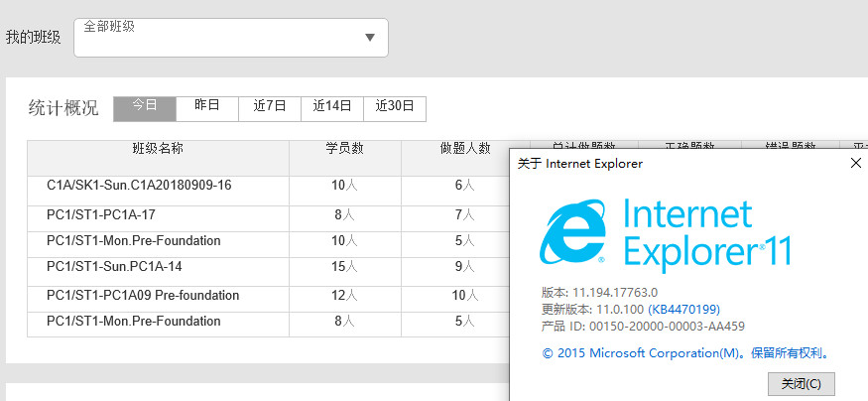
Task: Switch to the 近14日 tab
Action: 332,108
